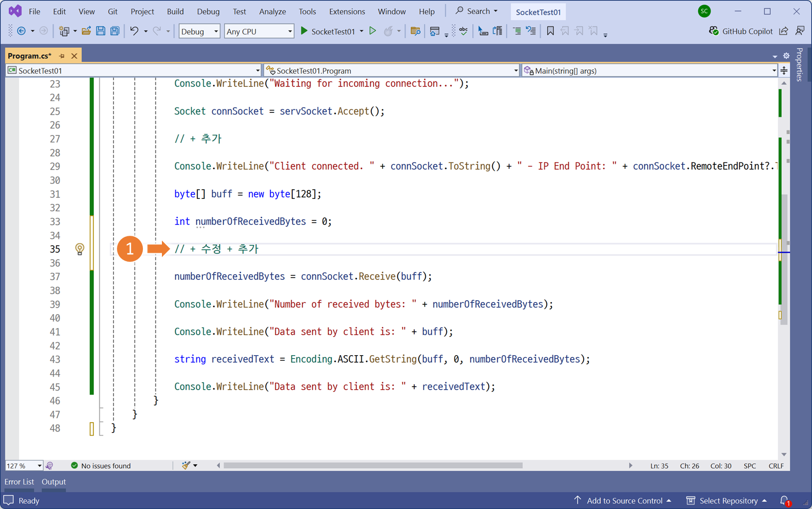Close the Program.cs tab
Screen dimensions: 812x509
point(74,56)
